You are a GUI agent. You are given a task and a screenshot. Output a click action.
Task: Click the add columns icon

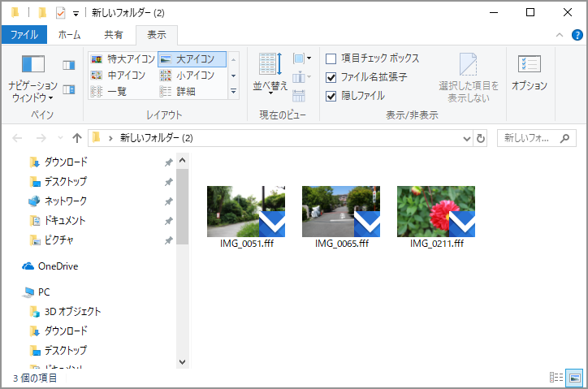[x=301, y=77]
